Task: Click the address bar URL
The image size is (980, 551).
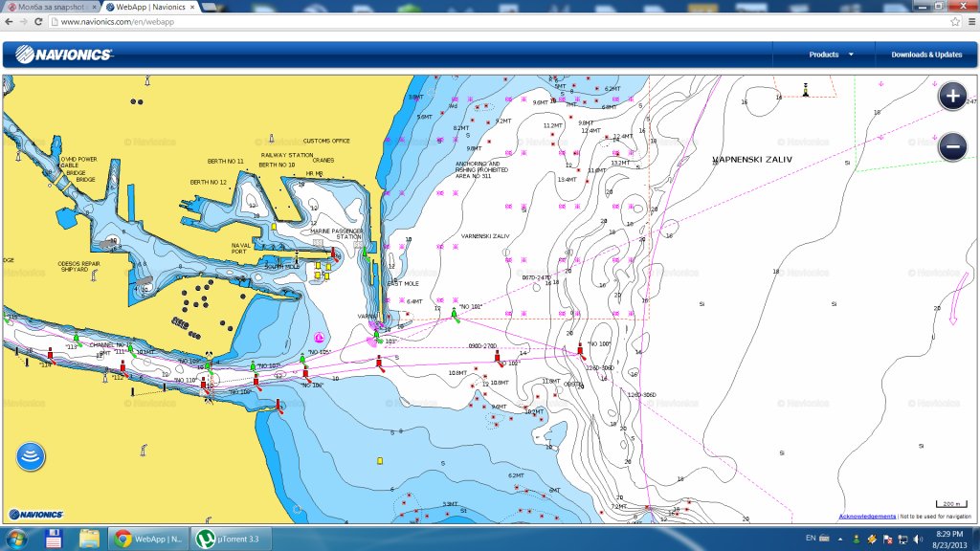Action: click(118, 22)
